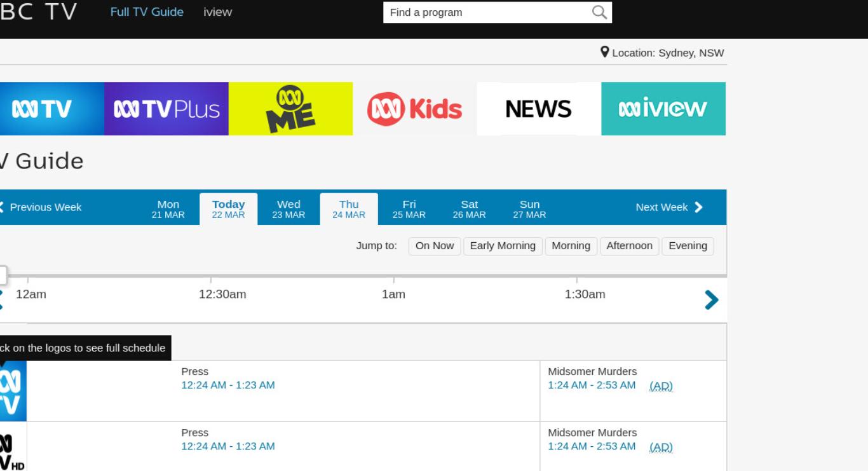Click (AD) label in ABC TV row
Viewport: 868px width, 471px height.
pyautogui.click(x=661, y=386)
